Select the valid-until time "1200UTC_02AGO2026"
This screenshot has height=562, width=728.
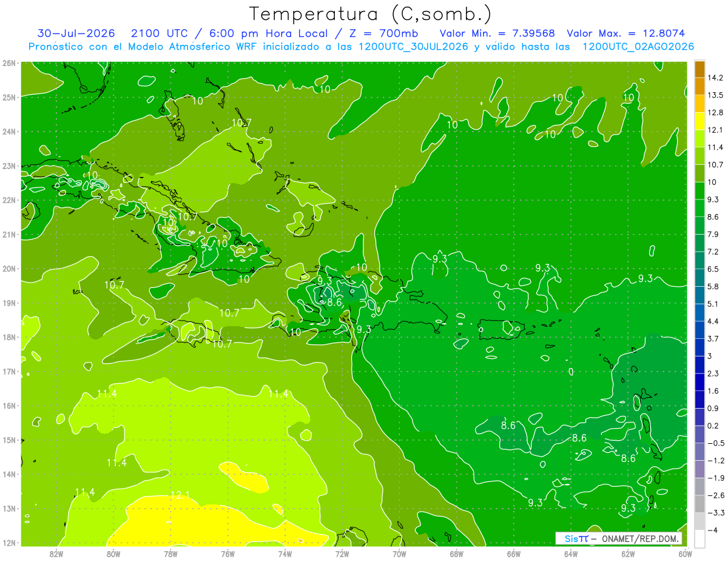pyautogui.click(x=638, y=46)
